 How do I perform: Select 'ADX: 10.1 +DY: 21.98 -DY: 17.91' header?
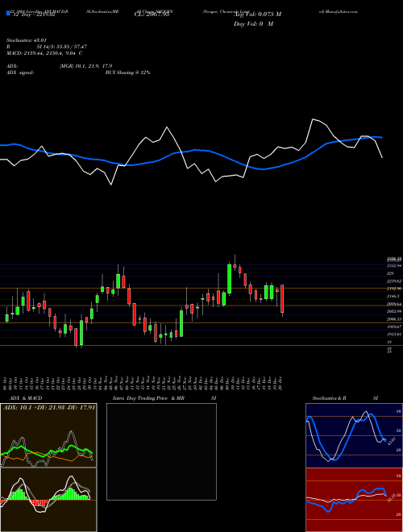pyautogui.click(x=49, y=407)
